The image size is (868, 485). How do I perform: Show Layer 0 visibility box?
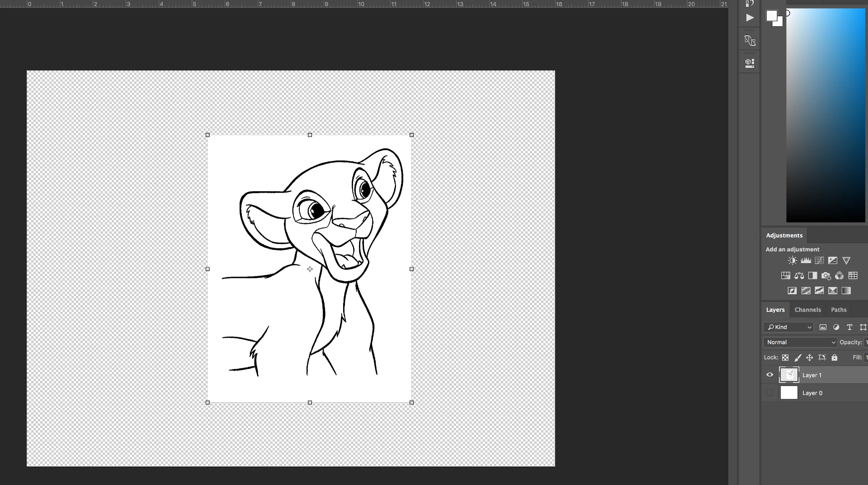(769, 393)
